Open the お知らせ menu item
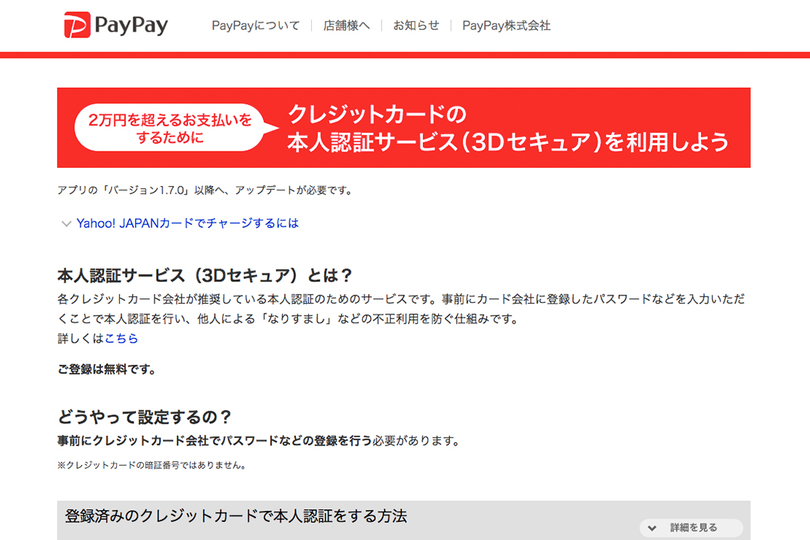Screen dimensions: 810x540 pyautogui.click(x=416, y=25)
